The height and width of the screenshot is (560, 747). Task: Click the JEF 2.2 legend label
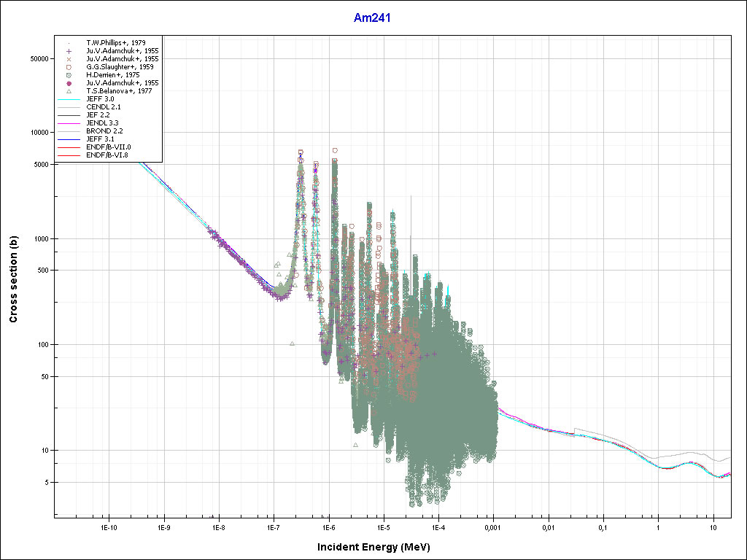98,115
